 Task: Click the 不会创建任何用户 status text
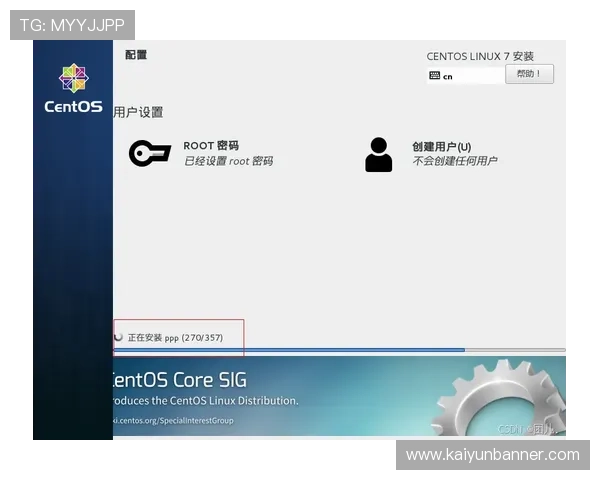pos(454,161)
